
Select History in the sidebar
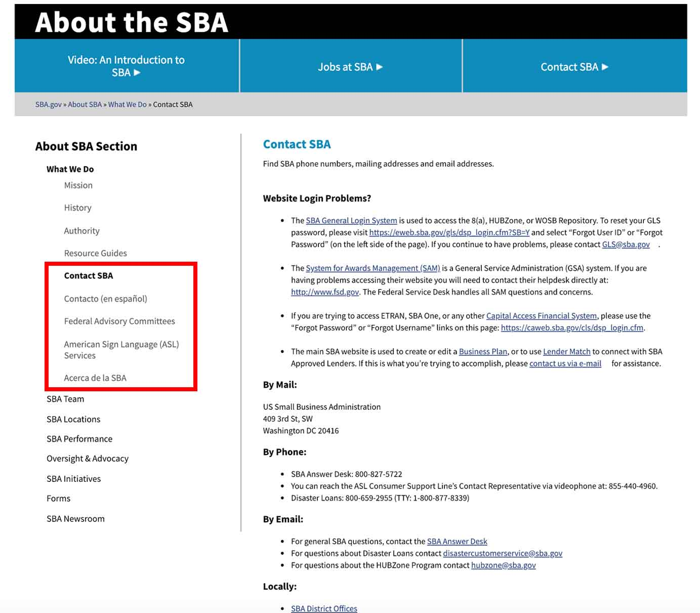tap(77, 208)
